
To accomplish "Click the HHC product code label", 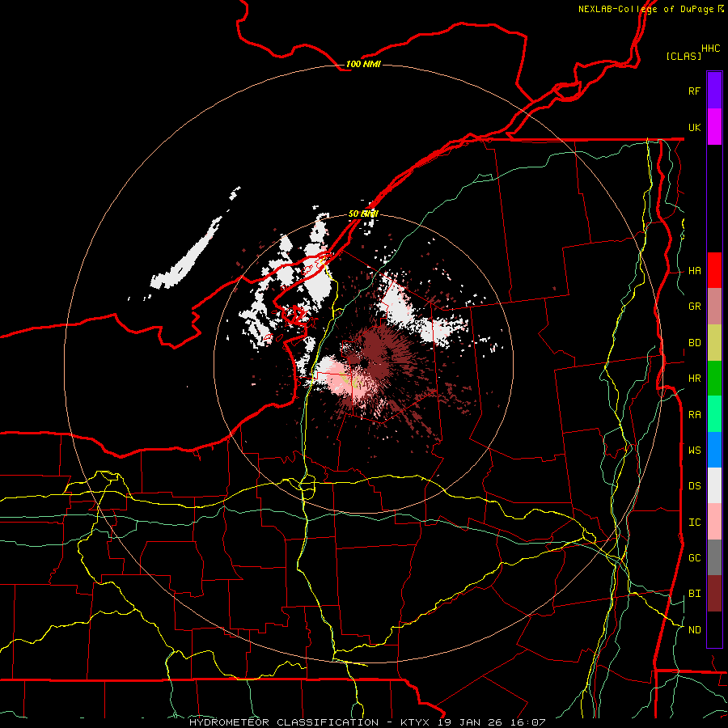I will click(x=710, y=49).
